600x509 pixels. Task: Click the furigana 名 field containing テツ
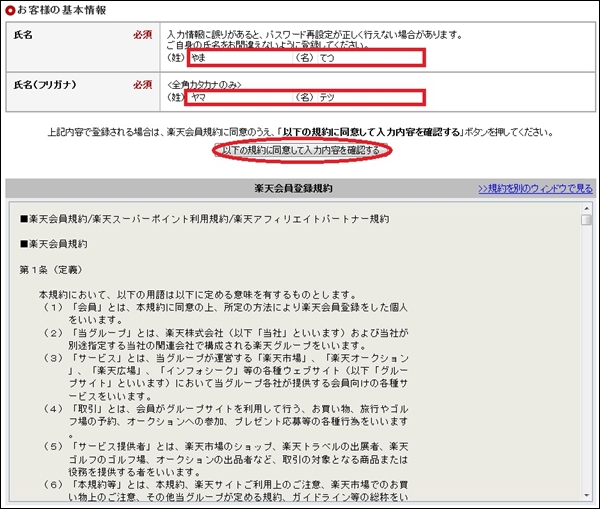coord(370,98)
